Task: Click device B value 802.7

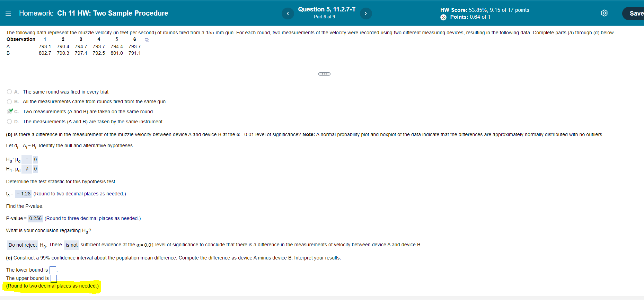Action: coord(45,53)
